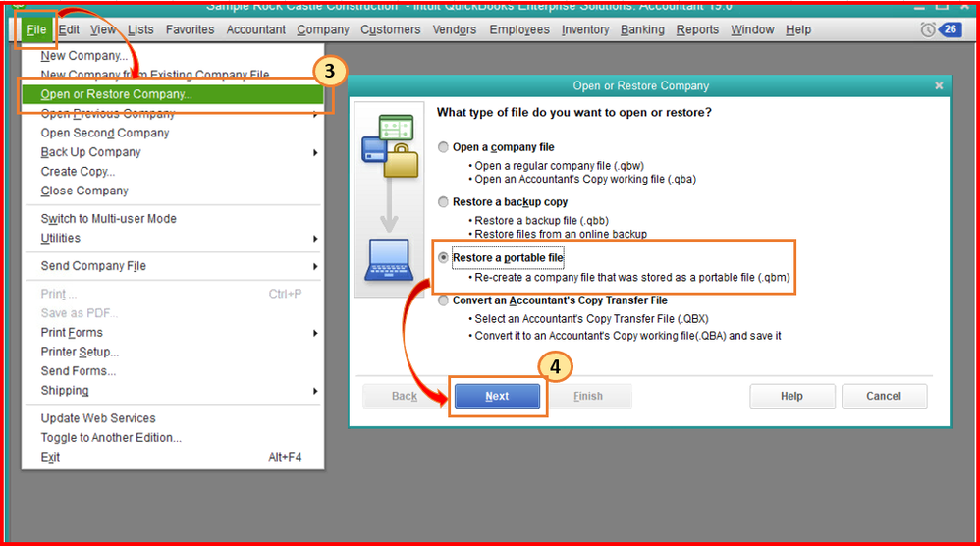Open the Favorites menu
Screen dimensions: 980x546
190,30
